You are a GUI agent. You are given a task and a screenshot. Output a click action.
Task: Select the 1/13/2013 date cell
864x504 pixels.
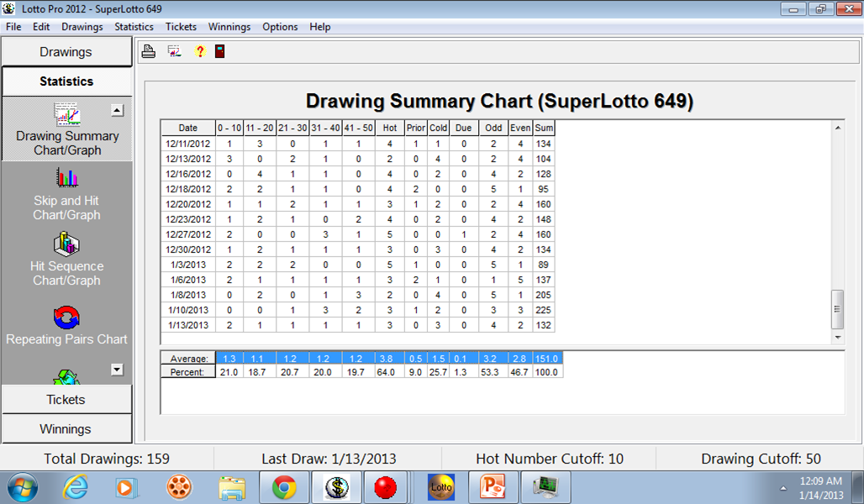coord(188,326)
